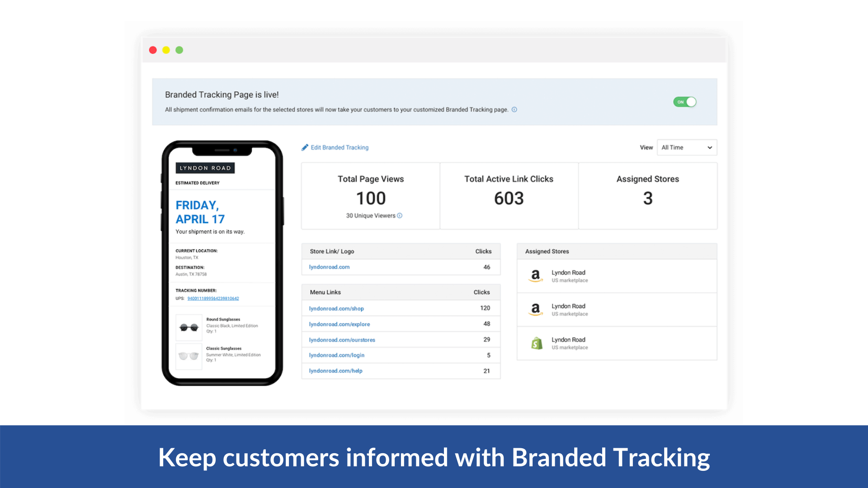Open the All Time view dropdown

[x=686, y=147]
